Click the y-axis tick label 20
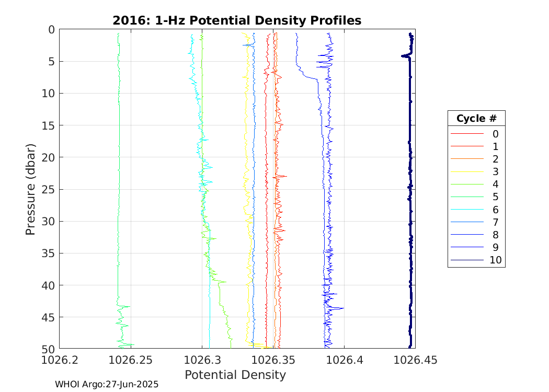Viewport: 549px width, 392px height. pos(48,157)
